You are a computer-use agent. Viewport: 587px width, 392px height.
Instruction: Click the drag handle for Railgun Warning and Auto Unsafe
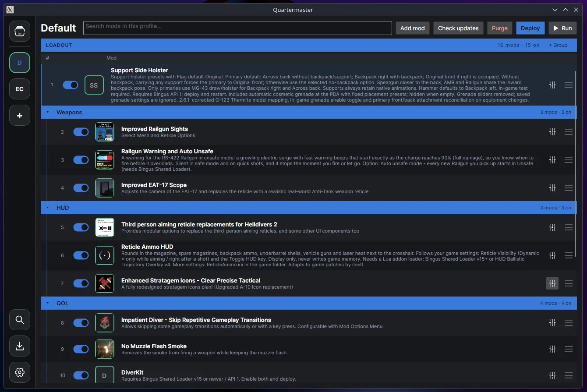click(569, 160)
